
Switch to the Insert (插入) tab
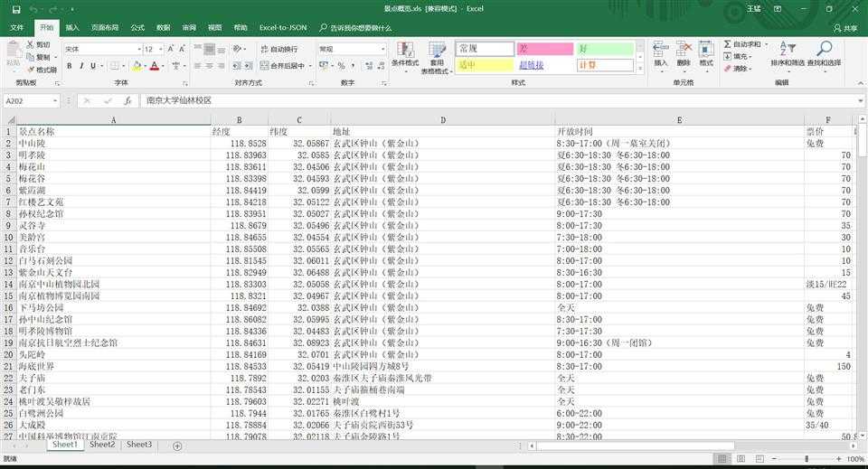[x=72, y=28]
